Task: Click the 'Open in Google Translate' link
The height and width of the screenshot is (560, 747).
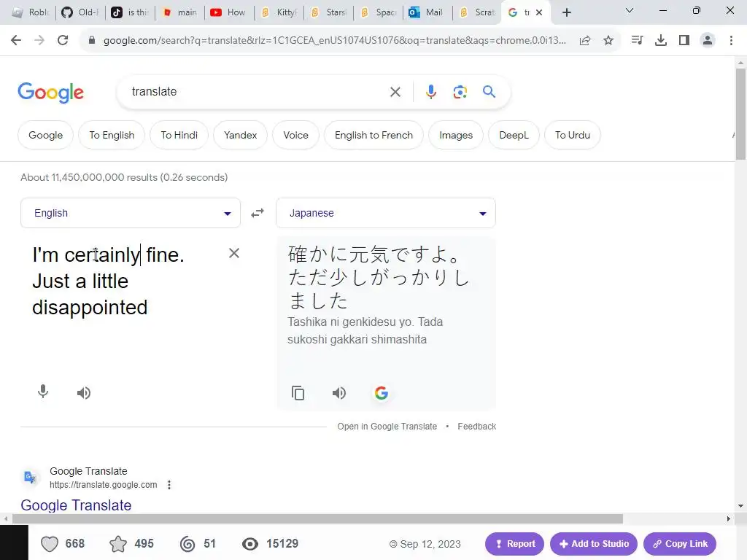Action: click(387, 426)
